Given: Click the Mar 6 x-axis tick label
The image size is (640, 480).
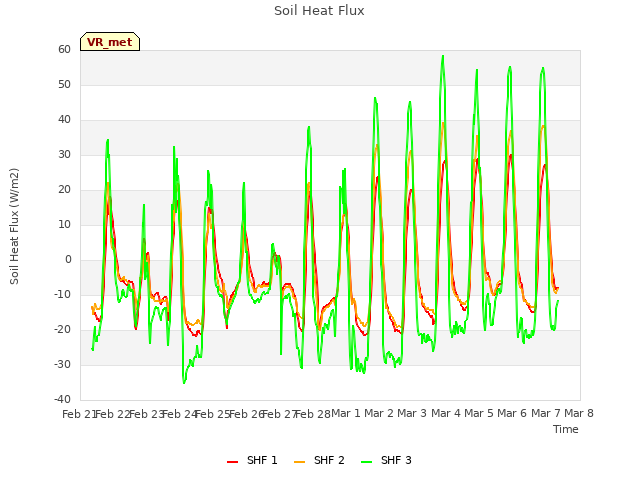Looking at the screenshot, I should pyautogui.click(x=512, y=413).
